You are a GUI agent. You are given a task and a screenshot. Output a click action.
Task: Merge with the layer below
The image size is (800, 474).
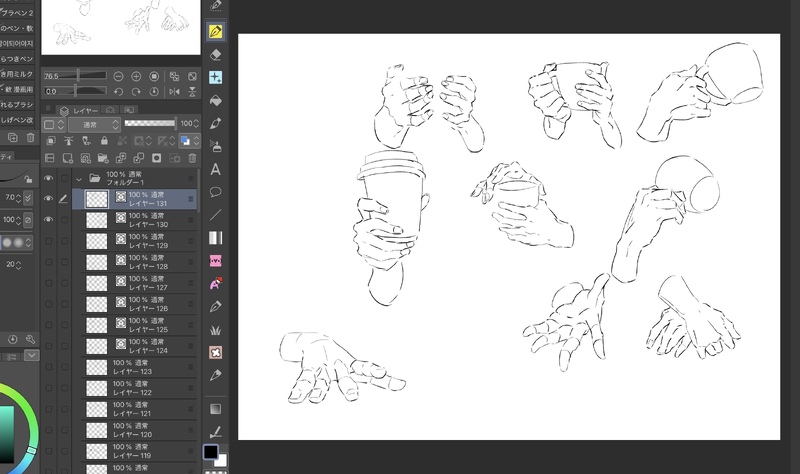139,158
